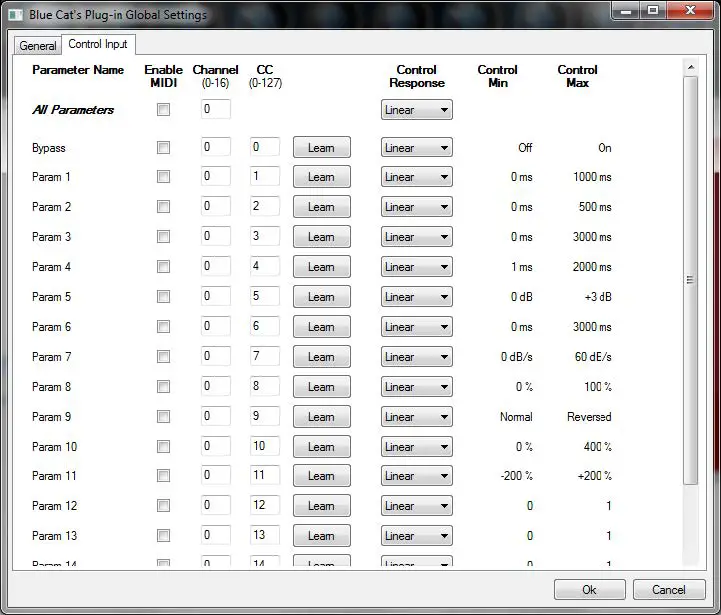The height and width of the screenshot is (615, 721).
Task: Click the Bypass max value On
Action: pyautogui.click(x=605, y=148)
